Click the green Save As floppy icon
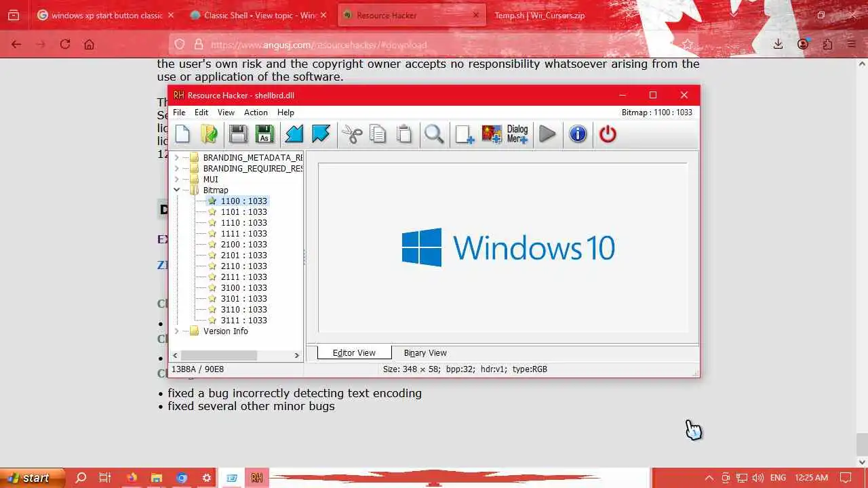Image resolution: width=868 pixels, height=488 pixels. click(x=264, y=134)
